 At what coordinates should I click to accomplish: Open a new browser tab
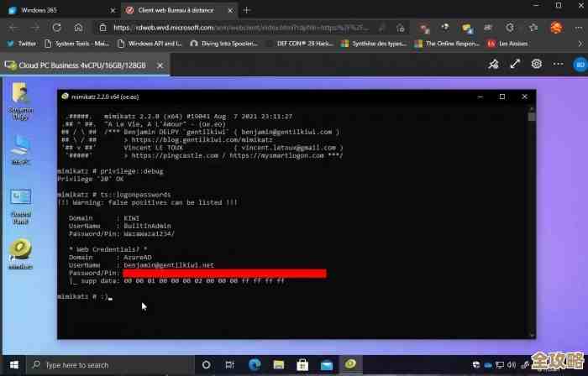(247, 10)
